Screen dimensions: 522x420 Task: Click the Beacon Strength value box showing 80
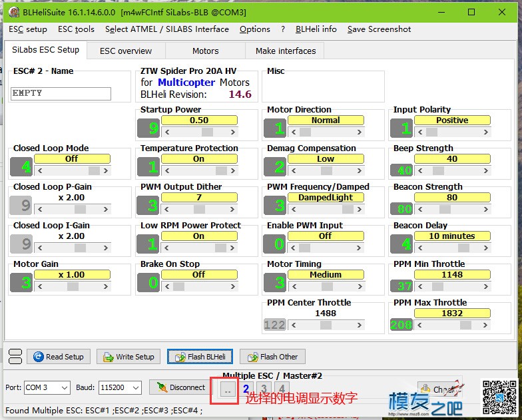tap(401, 209)
